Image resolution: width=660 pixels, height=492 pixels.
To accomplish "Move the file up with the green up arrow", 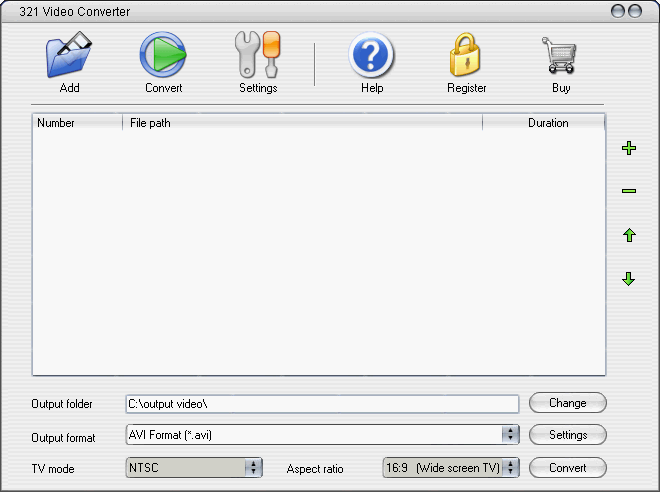I will (x=629, y=235).
